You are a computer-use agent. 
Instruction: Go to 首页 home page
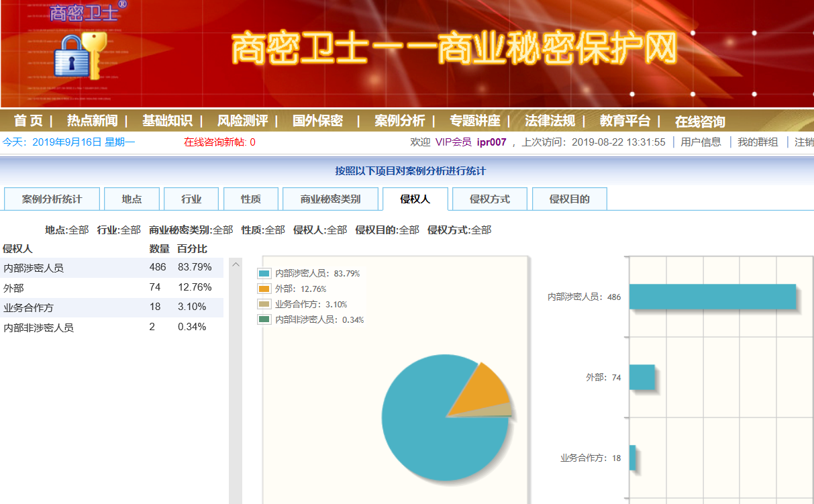(28, 121)
